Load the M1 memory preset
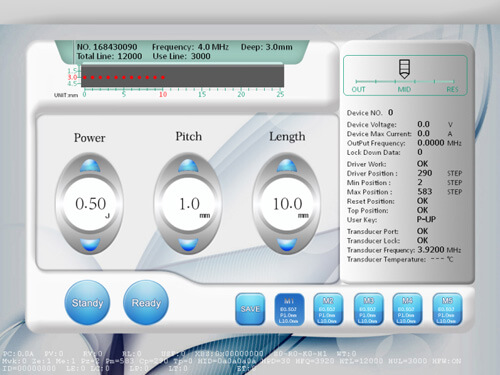This screenshot has width=500, height=375. pos(289,309)
